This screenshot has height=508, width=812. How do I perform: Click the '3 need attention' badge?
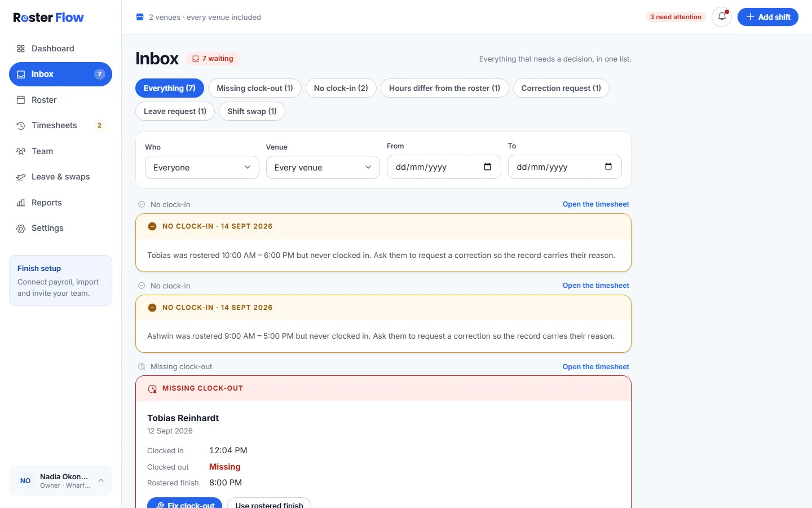point(676,17)
